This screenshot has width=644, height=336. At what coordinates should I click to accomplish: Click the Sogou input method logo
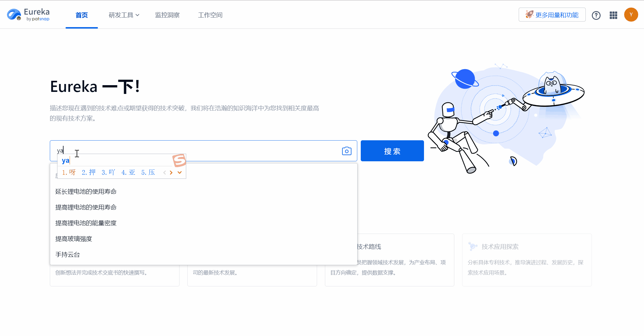(x=179, y=160)
